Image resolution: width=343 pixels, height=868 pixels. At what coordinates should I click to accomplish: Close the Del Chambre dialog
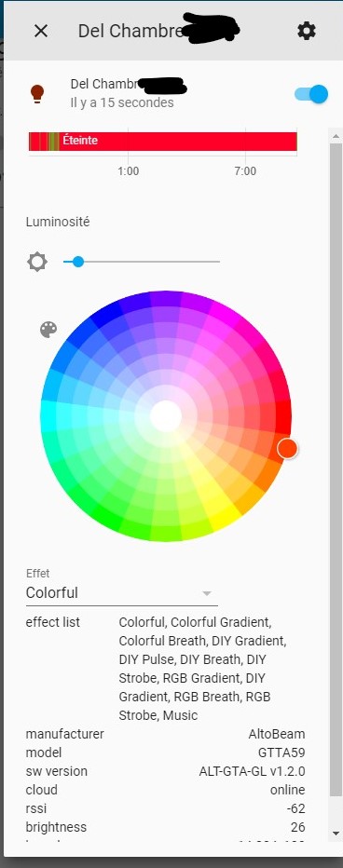(x=41, y=31)
